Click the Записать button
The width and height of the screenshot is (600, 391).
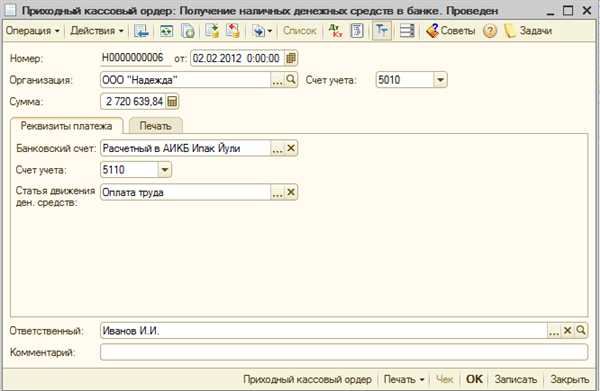pyautogui.click(x=516, y=379)
